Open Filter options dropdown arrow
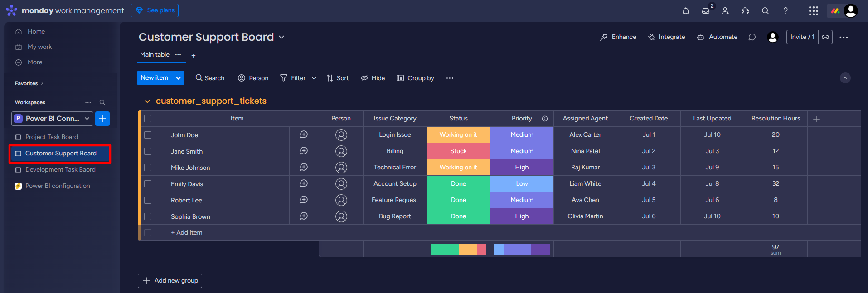This screenshot has height=293, width=868. (x=314, y=78)
